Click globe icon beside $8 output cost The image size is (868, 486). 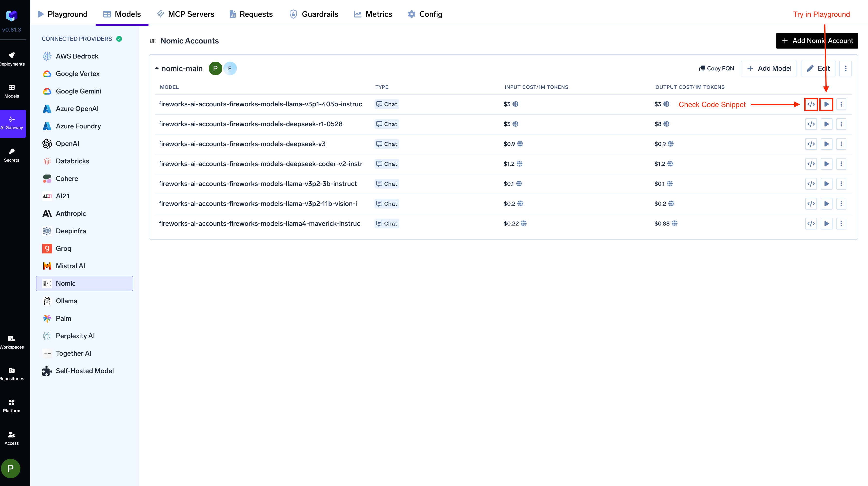tap(666, 124)
